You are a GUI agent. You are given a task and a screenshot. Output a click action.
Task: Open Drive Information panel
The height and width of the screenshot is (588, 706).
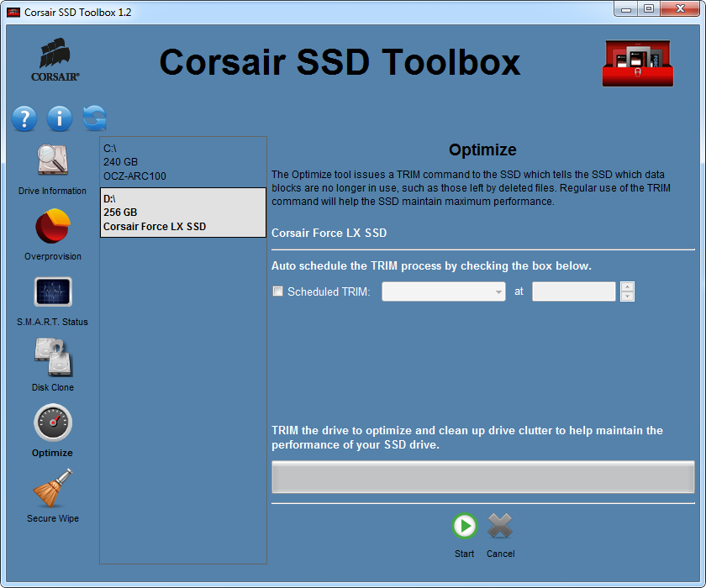click(52, 166)
